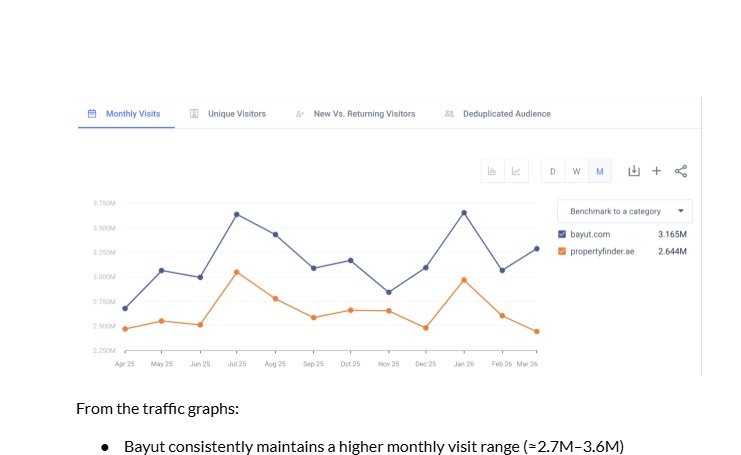Click the Monthly Visits calendar icon
This screenshot has height=455, width=741.
click(x=92, y=113)
